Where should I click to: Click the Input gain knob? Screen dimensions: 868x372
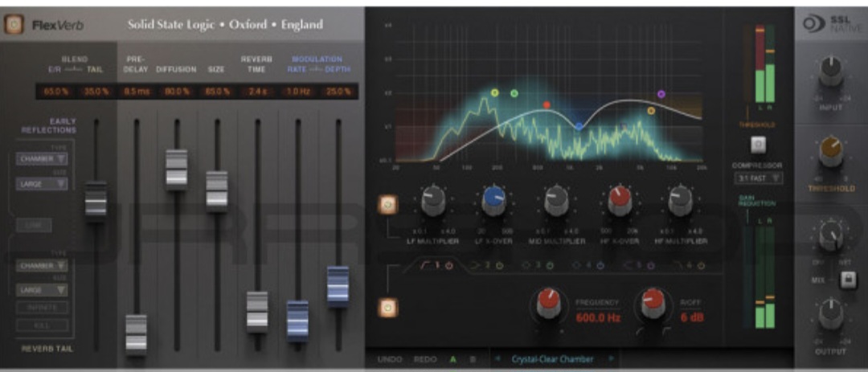[x=831, y=72]
